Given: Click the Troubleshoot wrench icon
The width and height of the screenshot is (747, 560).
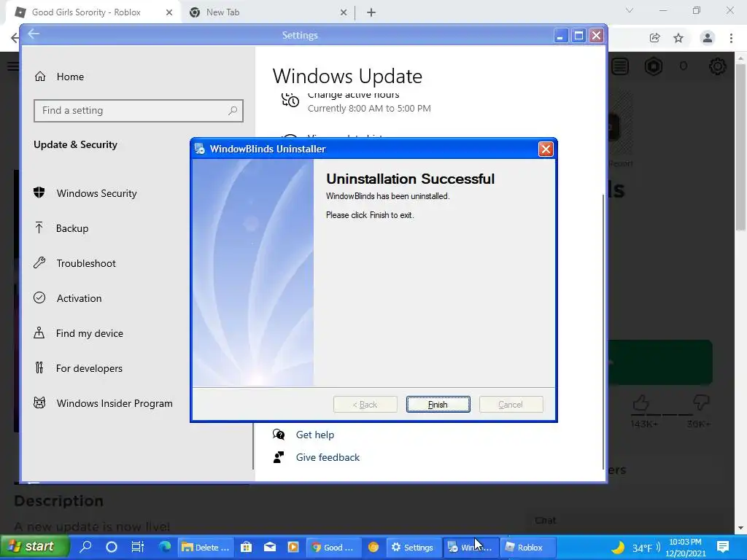Looking at the screenshot, I should tap(39, 262).
